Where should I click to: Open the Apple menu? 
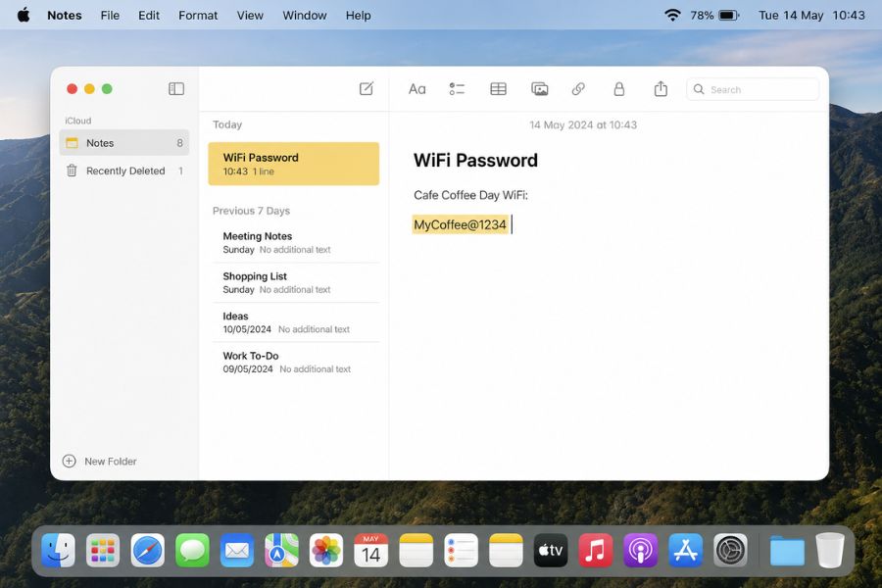(x=24, y=16)
